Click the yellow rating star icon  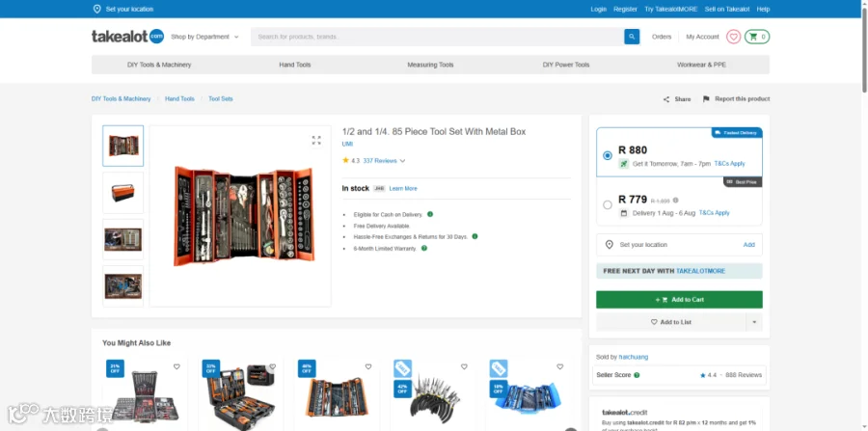tap(345, 160)
